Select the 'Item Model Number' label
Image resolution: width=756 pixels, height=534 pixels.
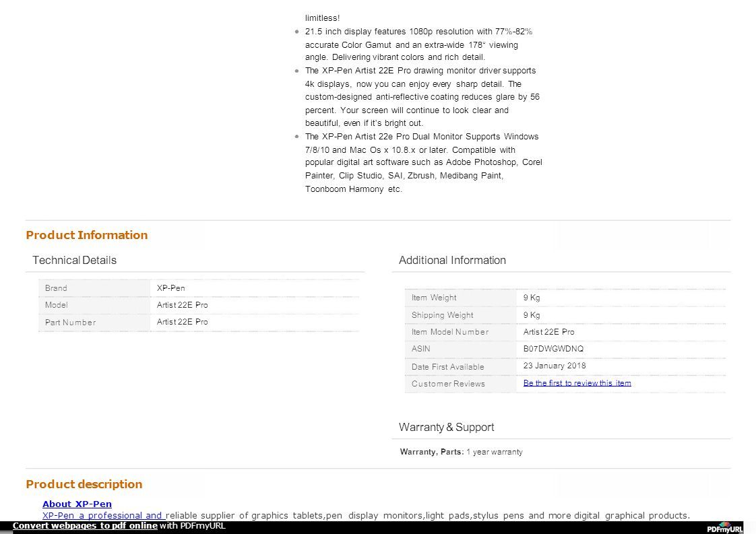[450, 332]
